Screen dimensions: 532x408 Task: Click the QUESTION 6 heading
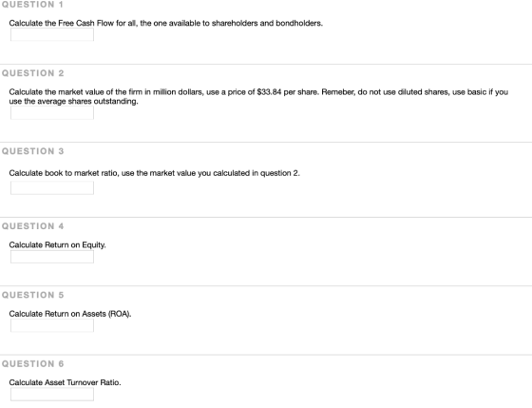pos(32,364)
